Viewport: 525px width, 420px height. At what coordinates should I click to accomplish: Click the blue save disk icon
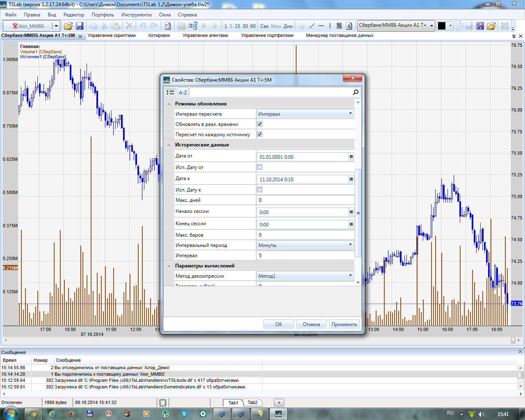pos(80,26)
